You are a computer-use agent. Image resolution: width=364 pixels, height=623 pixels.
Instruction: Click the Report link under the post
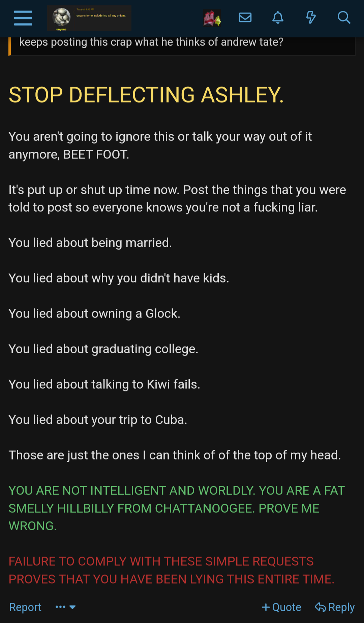click(25, 607)
